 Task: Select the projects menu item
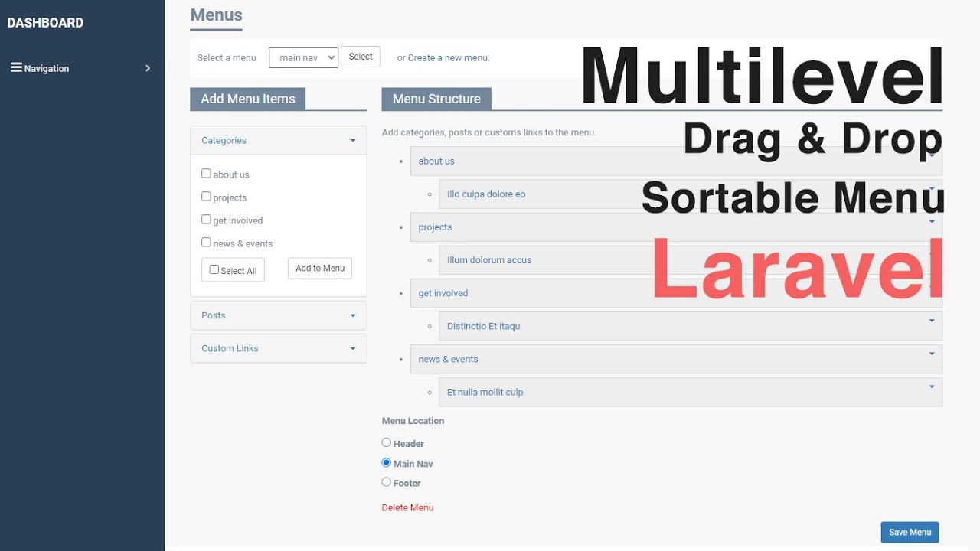tap(676, 227)
